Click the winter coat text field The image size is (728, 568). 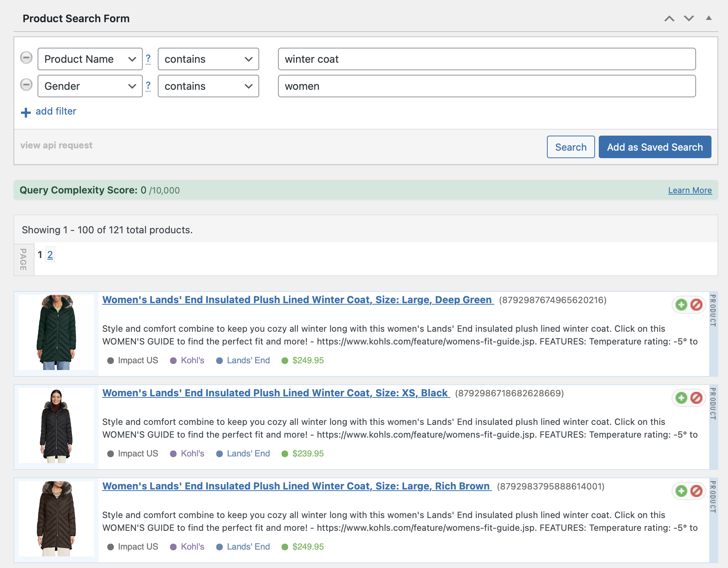pyautogui.click(x=486, y=59)
